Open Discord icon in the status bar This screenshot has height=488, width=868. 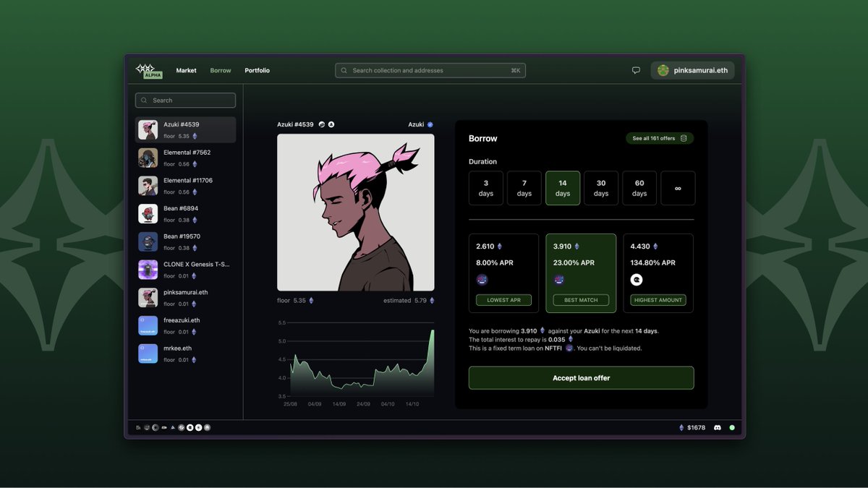click(718, 428)
